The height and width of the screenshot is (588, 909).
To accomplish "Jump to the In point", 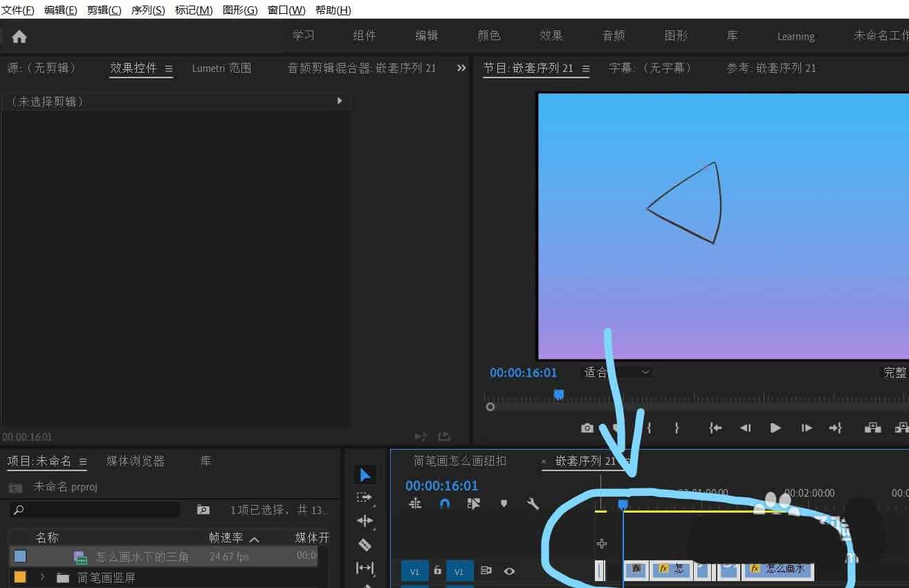I will pos(715,428).
